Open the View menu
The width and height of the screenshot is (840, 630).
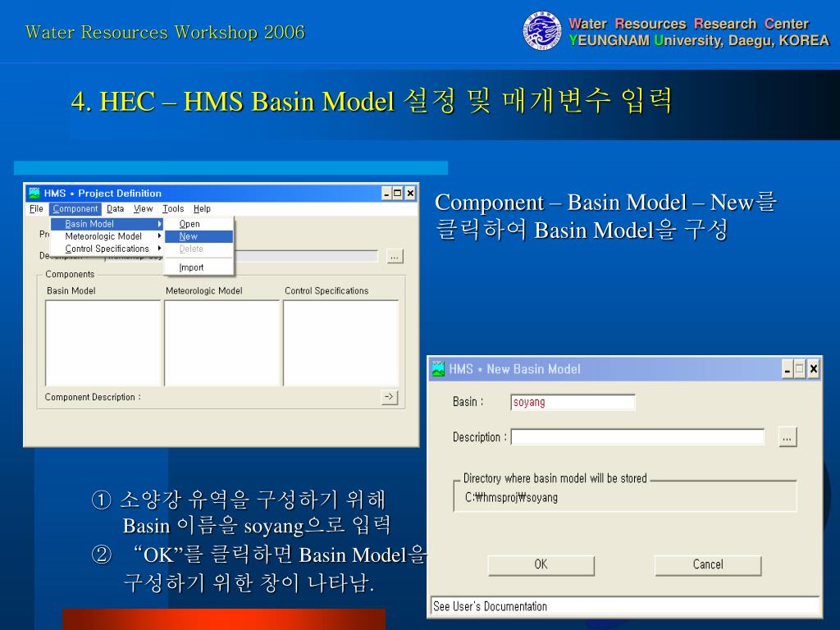click(143, 209)
